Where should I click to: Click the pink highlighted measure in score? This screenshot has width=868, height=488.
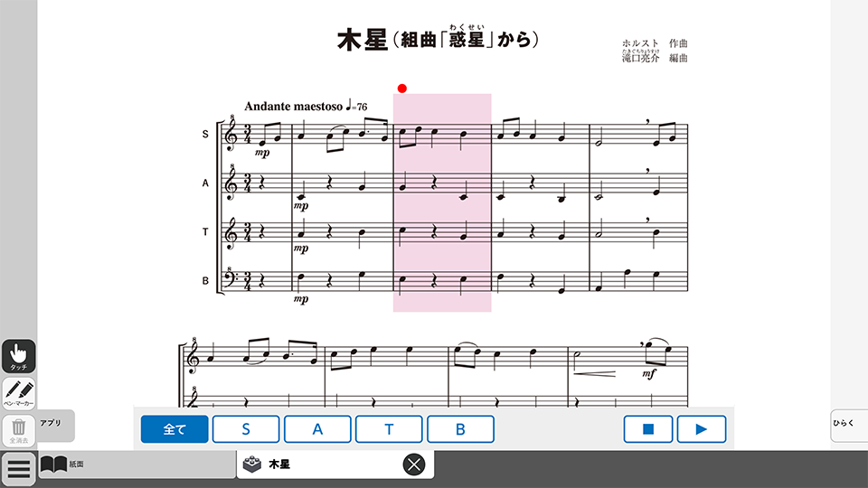click(442, 202)
